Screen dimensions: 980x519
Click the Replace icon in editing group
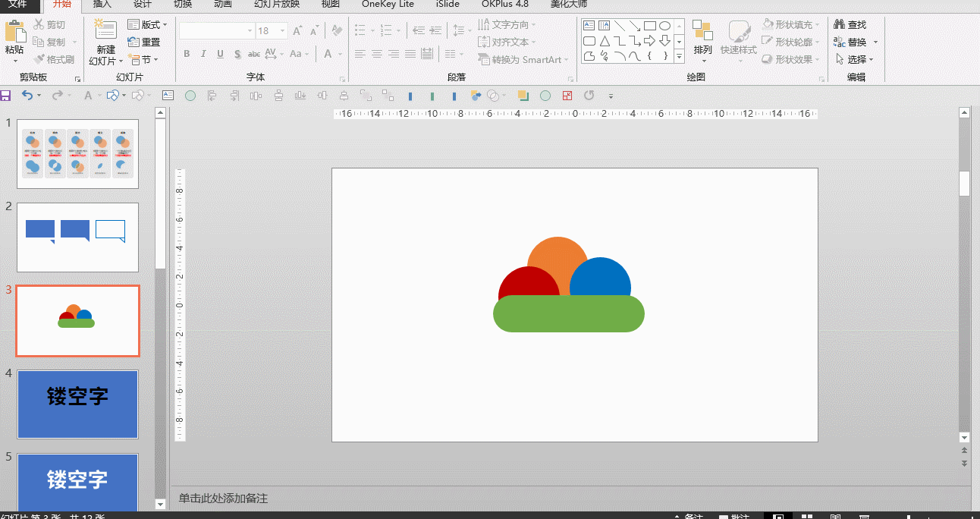839,42
